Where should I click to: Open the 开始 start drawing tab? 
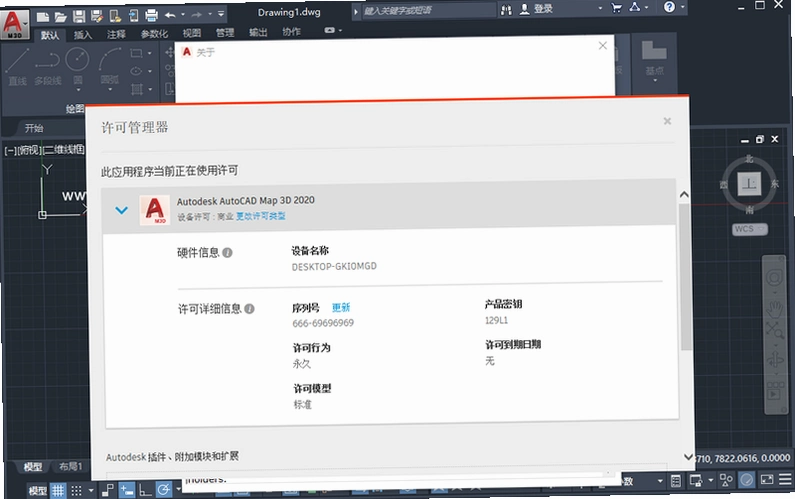[34, 128]
